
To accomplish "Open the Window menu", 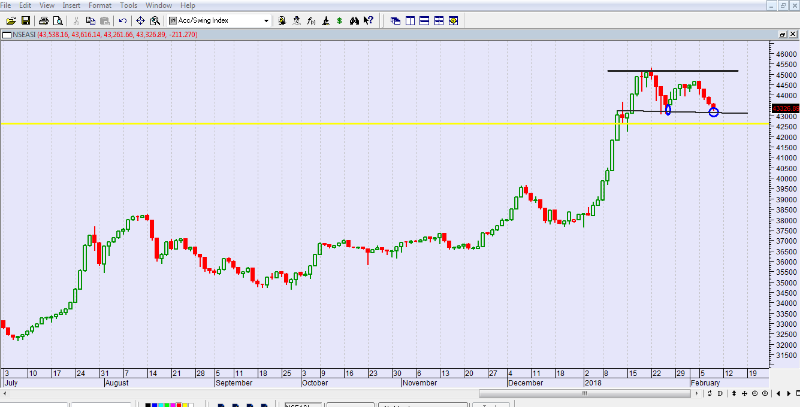I will [159, 6].
